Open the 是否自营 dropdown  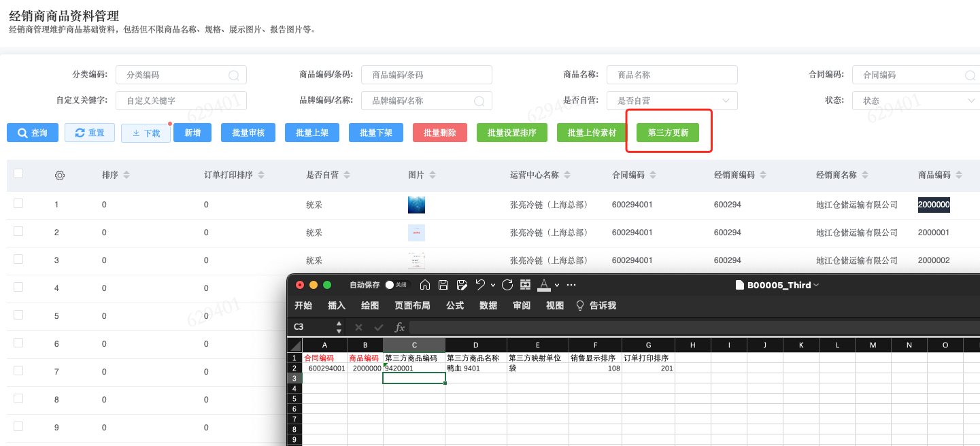[x=671, y=101]
